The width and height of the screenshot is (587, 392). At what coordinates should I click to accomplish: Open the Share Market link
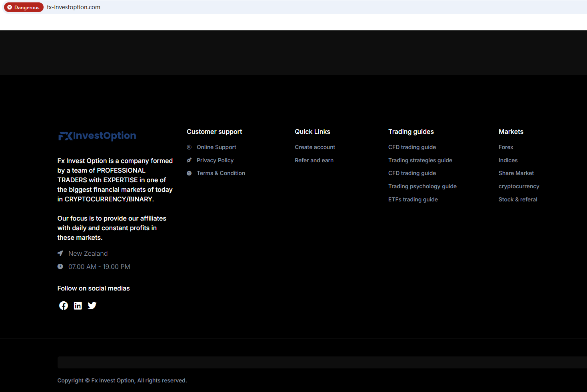(x=516, y=173)
